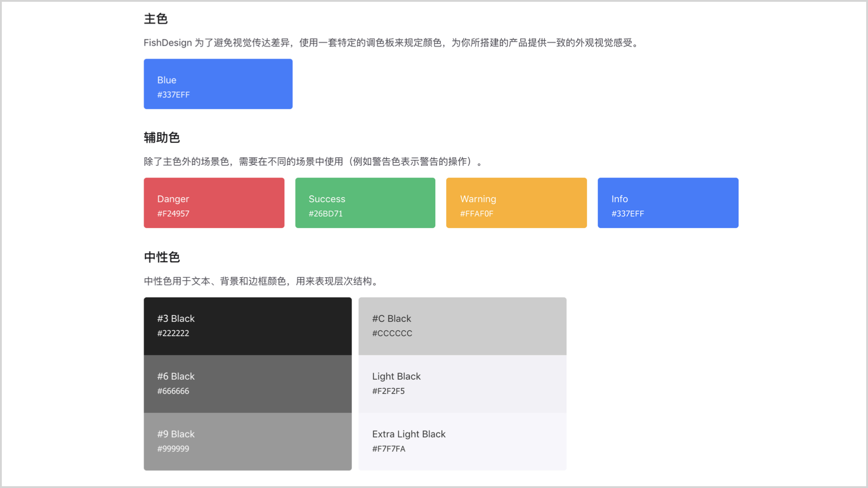Click the 中性色 usage description text

coord(260,281)
